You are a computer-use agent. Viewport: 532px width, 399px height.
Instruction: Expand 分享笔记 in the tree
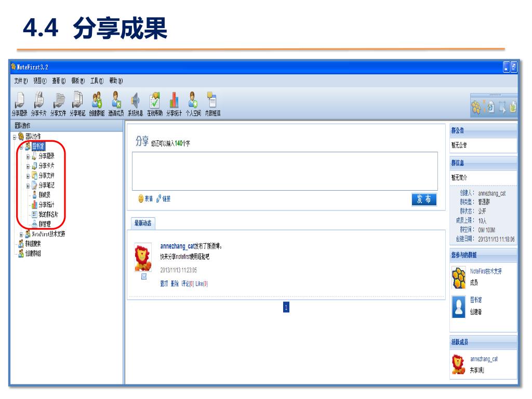coord(28,186)
